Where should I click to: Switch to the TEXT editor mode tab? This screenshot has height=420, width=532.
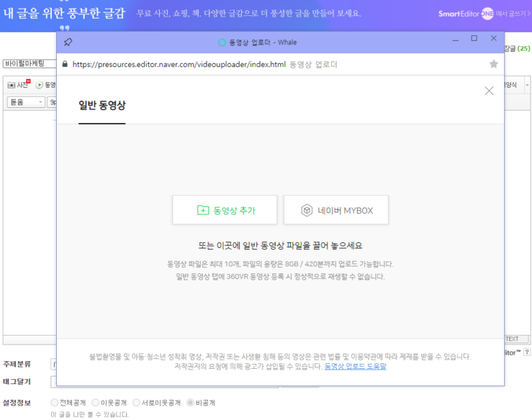point(516,338)
